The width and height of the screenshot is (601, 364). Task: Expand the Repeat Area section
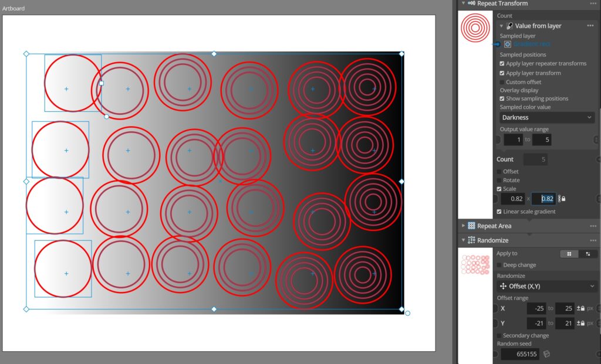pyautogui.click(x=464, y=226)
